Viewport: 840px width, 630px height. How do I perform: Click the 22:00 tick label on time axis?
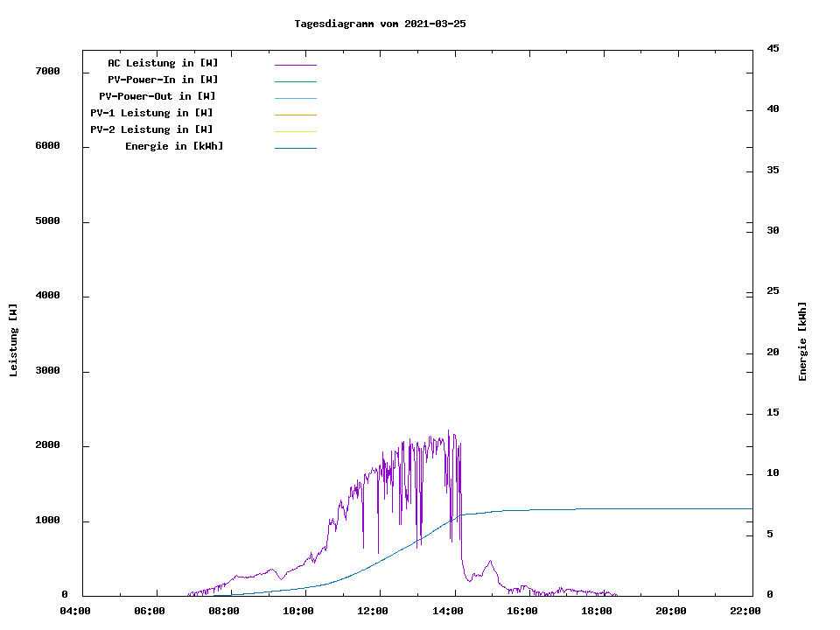(745, 611)
